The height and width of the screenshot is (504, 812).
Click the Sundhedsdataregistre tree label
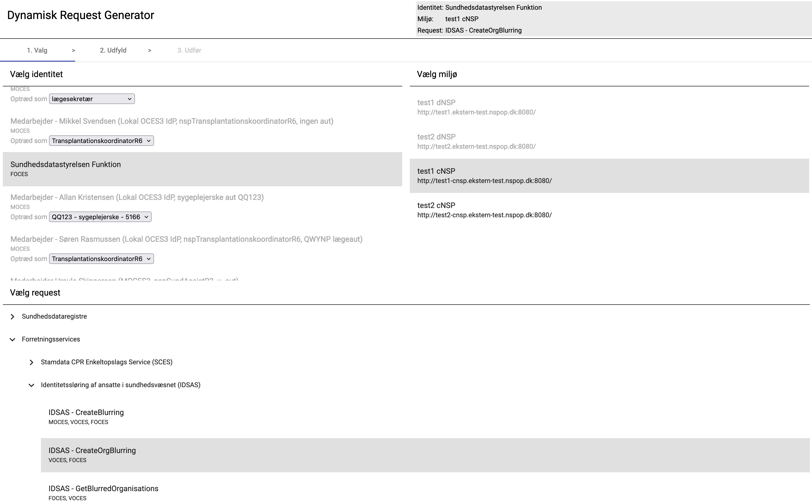pyautogui.click(x=54, y=316)
